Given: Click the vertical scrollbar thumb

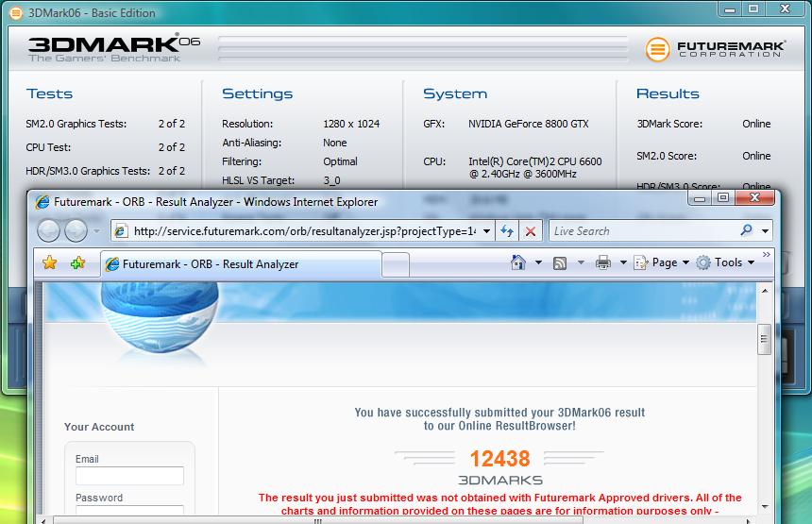Looking at the screenshot, I should pos(765,339).
